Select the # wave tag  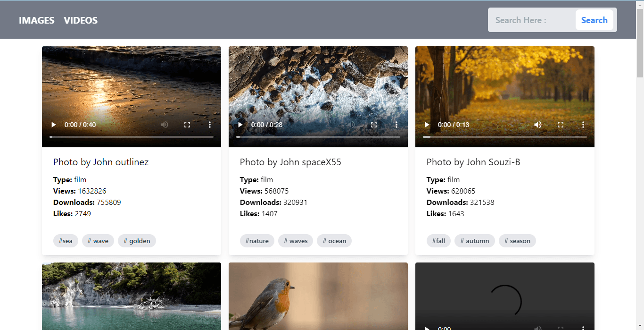point(98,241)
